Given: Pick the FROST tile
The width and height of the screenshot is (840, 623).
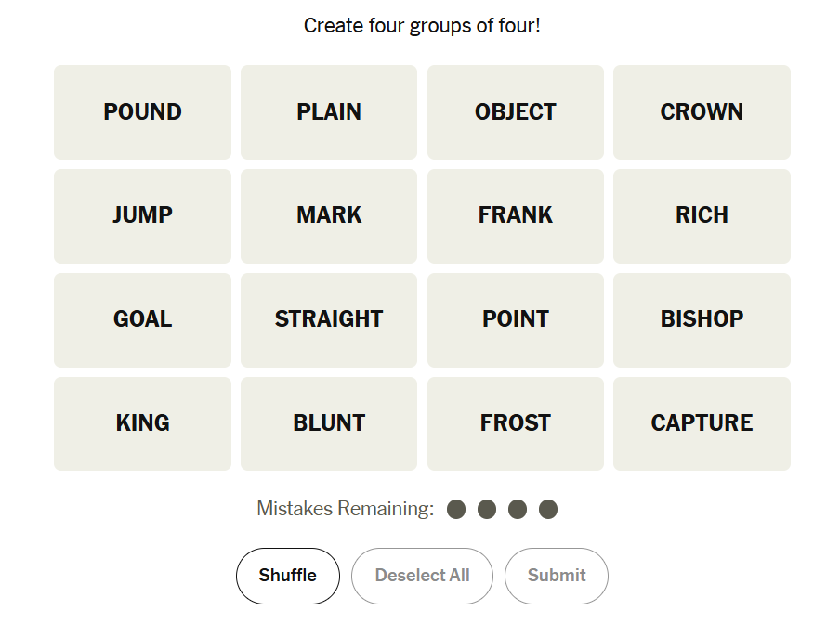Looking at the screenshot, I should 516,423.
